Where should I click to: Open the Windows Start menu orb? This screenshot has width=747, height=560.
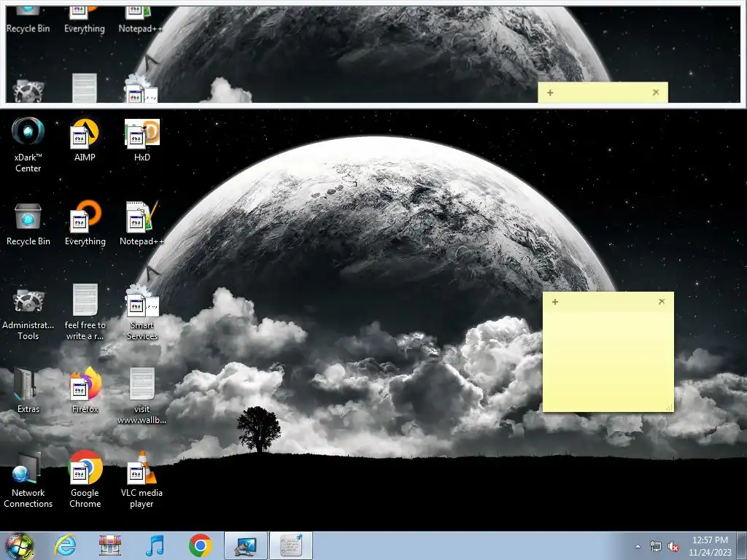20,545
